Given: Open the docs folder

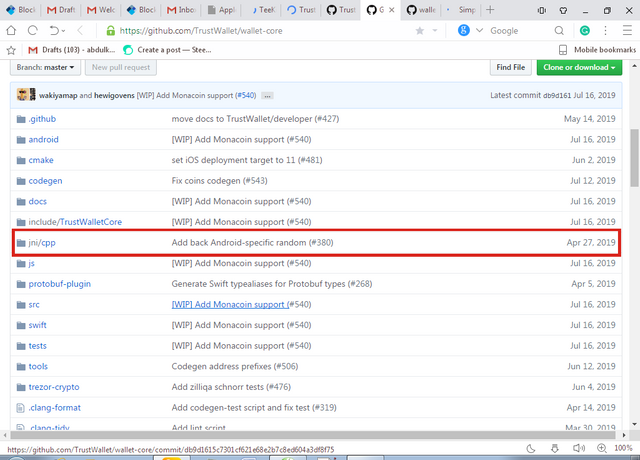Looking at the screenshot, I should coord(38,201).
